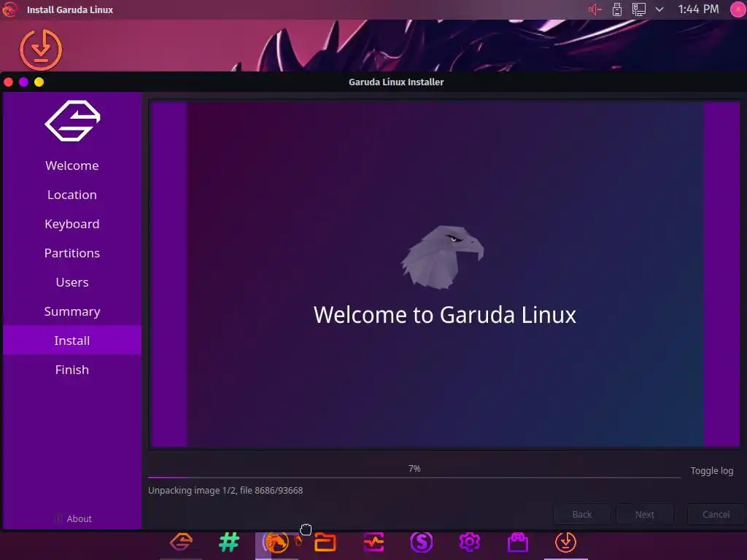The width and height of the screenshot is (747, 560).
Task: Click the 7% installation progress bar
Action: click(x=414, y=477)
